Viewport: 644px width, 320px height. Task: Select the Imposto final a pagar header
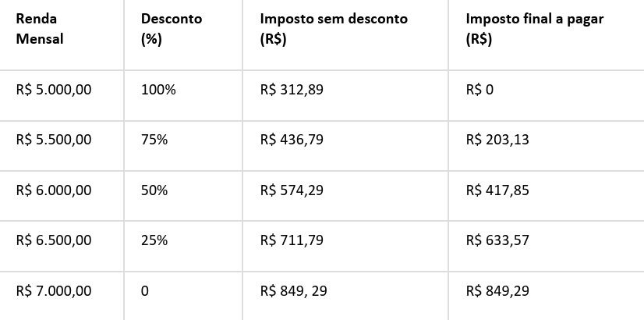click(533, 29)
